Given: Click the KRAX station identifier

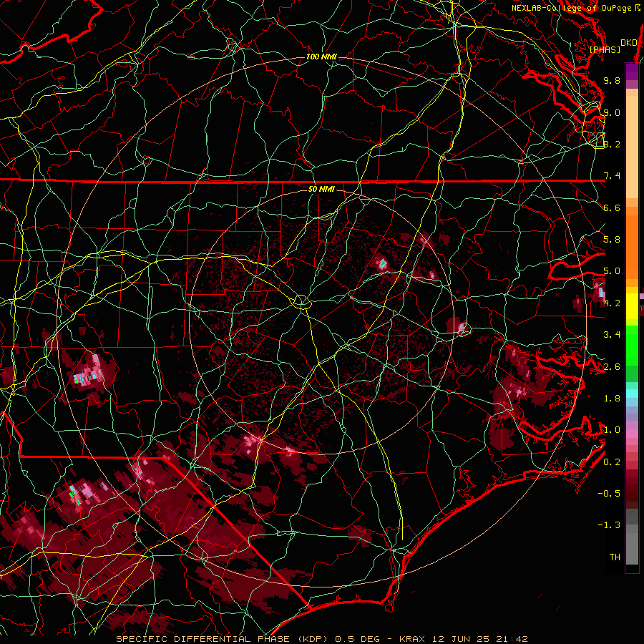Looking at the screenshot, I should [413, 639].
